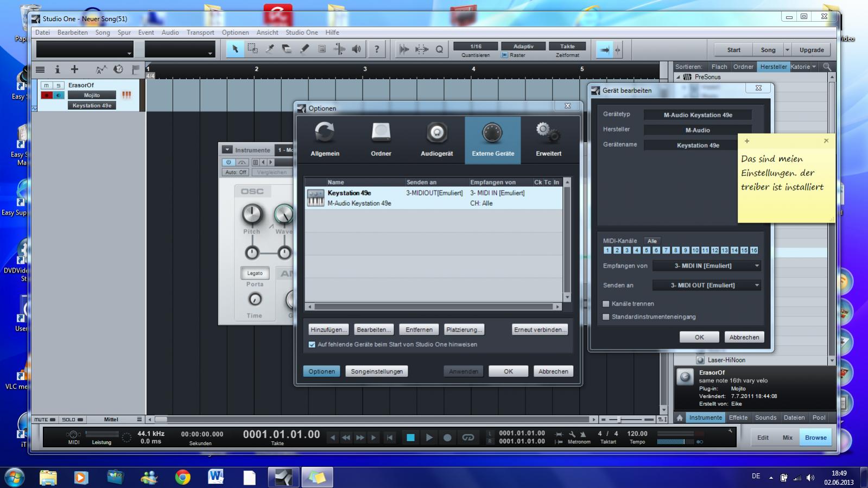
Task: Open the Empfangen von dropdown
Action: tap(706, 266)
